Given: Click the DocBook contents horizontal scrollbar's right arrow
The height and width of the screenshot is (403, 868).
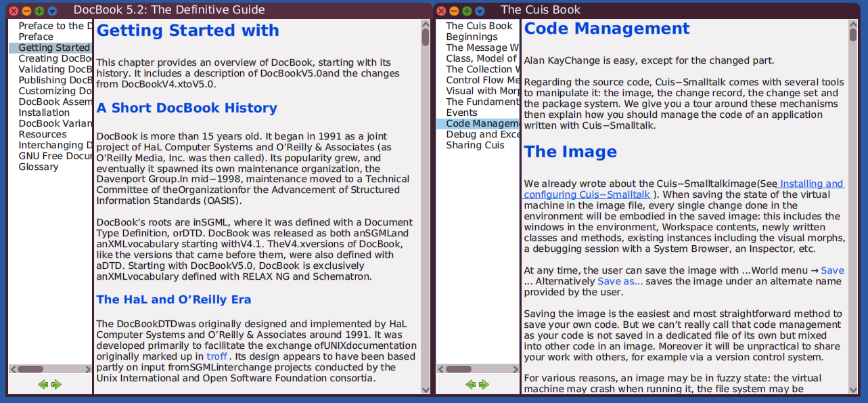Looking at the screenshot, I should (87, 369).
